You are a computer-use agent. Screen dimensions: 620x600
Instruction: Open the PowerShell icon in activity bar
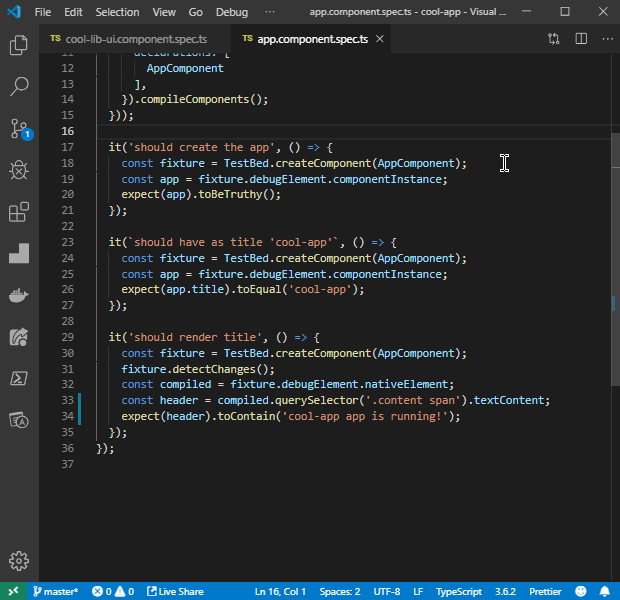tap(19, 378)
